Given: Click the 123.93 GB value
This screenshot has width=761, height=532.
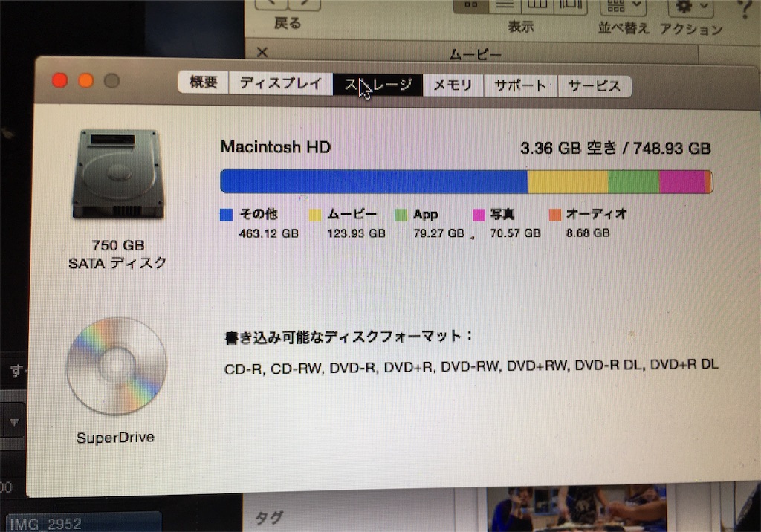Looking at the screenshot, I should [356, 233].
